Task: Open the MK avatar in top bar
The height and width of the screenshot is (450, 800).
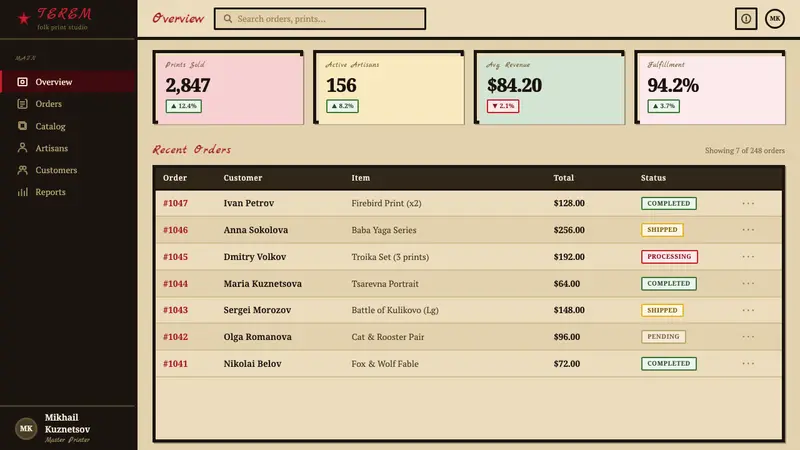Action: (774, 19)
